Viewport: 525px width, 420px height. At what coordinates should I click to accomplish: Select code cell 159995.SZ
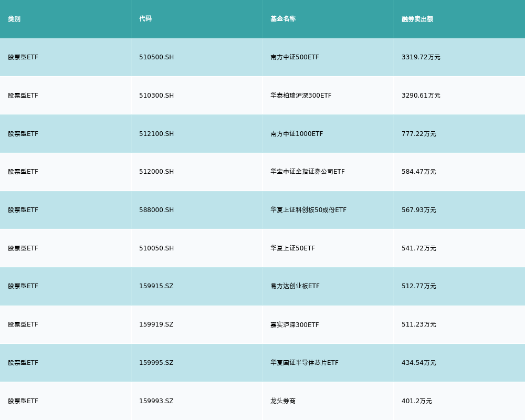[x=156, y=363]
